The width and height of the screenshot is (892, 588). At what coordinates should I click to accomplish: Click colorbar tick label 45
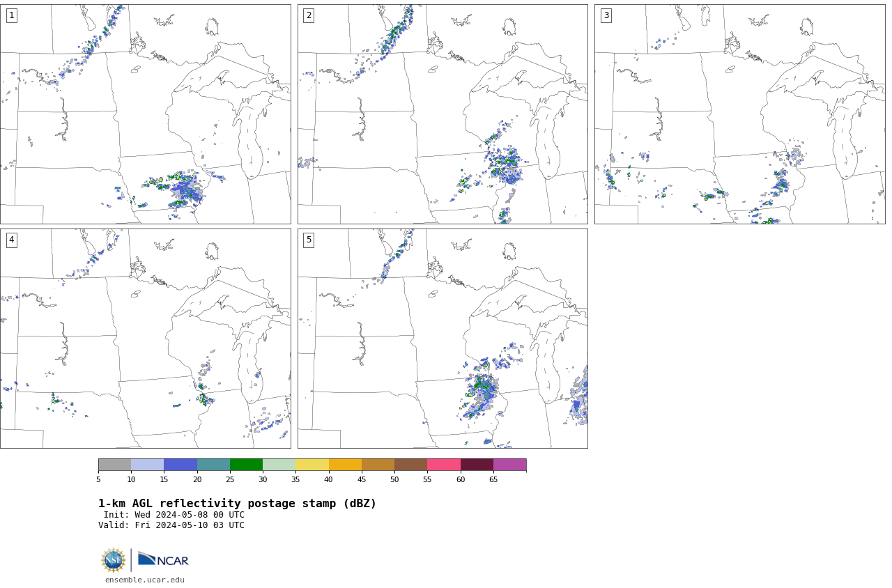[x=362, y=479]
